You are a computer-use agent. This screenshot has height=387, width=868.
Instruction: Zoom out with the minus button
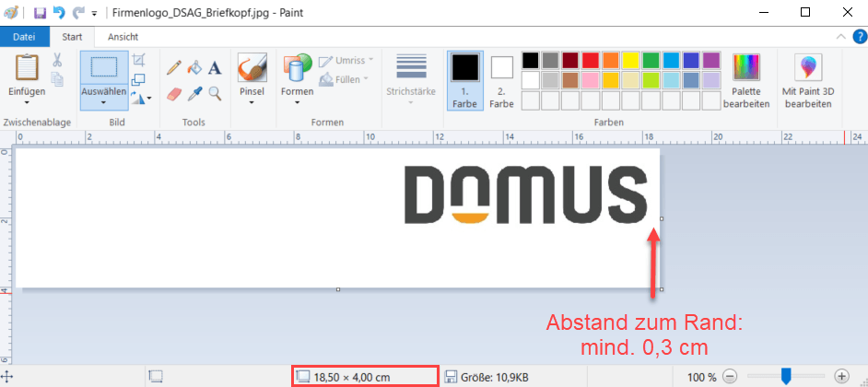click(x=730, y=377)
